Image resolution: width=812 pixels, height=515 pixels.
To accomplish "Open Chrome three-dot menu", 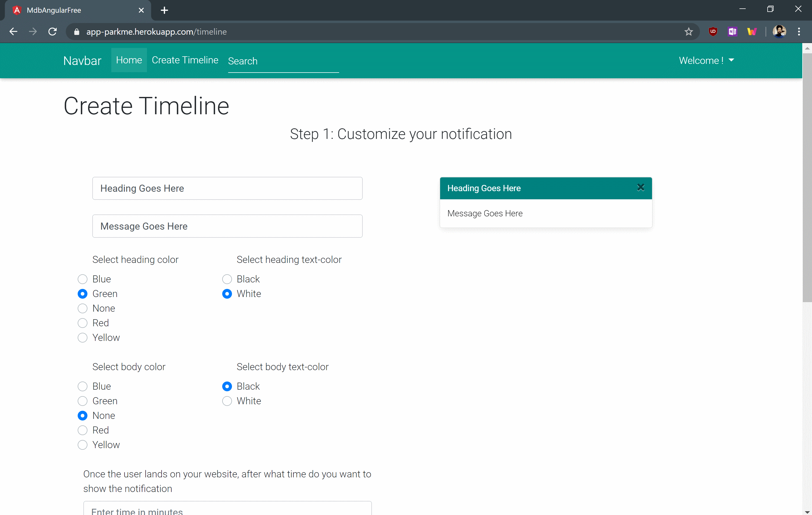I will point(799,32).
